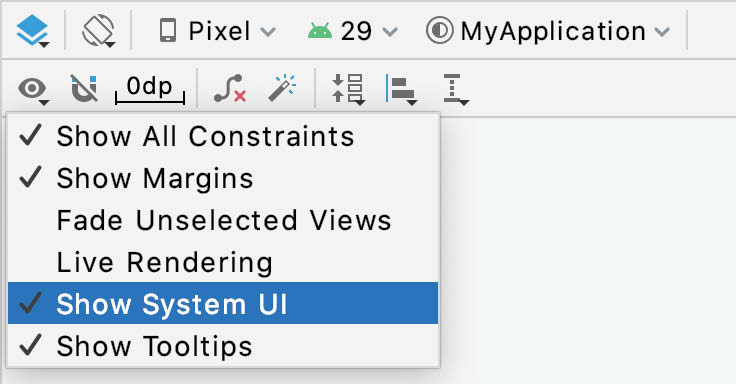Click the Clear All Constraints icon
Image resolution: width=736 pixels, height=384 pixels.
230,88
